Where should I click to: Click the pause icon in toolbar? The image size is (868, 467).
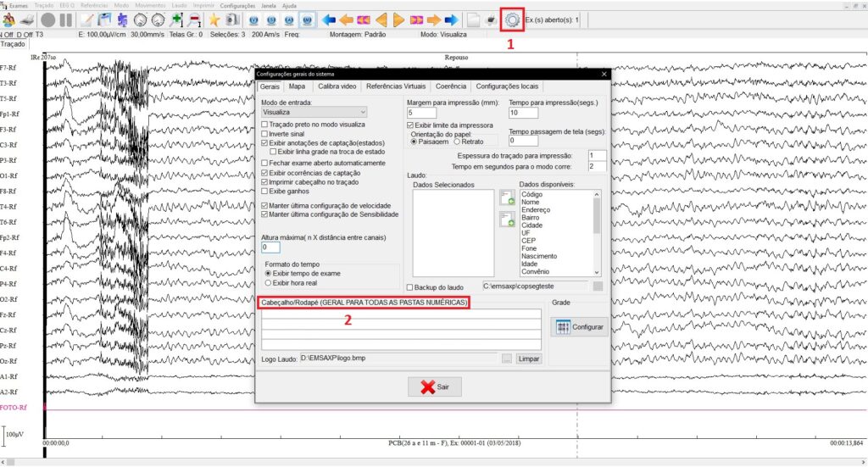pyautogui.click(x=66, y=19)
